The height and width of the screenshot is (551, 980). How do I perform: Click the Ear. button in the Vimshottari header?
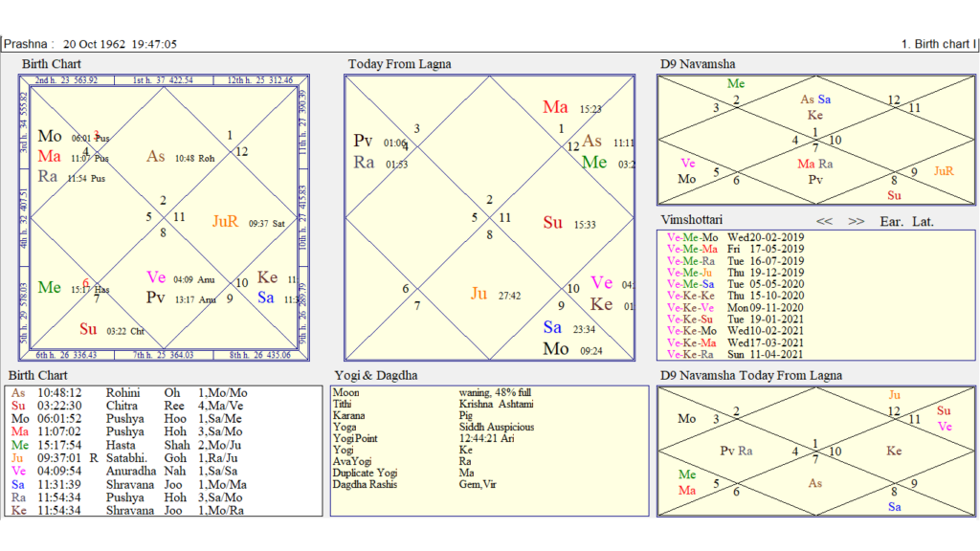click(891, 221)
